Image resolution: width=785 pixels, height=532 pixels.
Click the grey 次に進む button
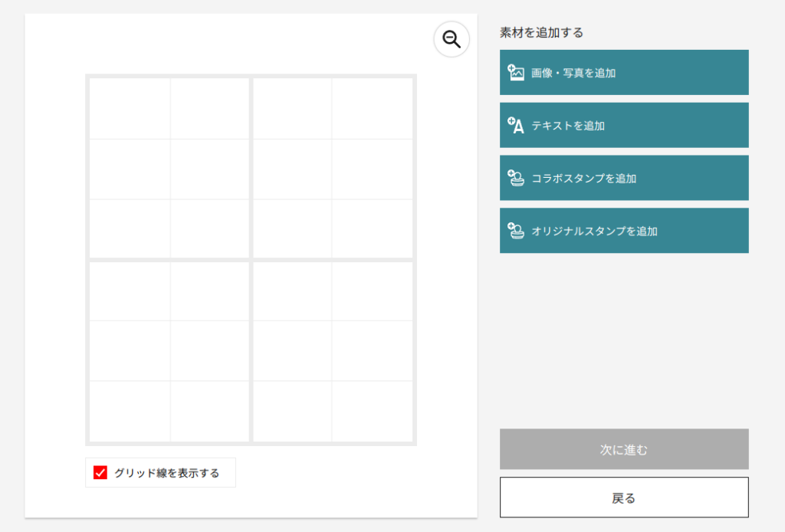624,449
